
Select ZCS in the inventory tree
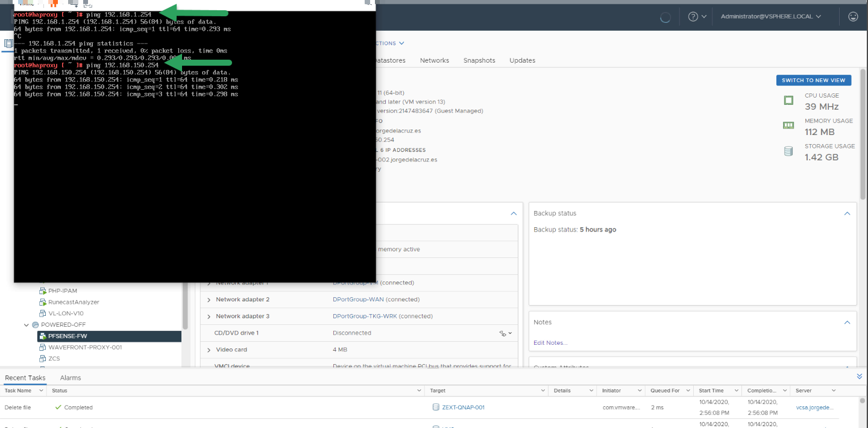point(54,359)
